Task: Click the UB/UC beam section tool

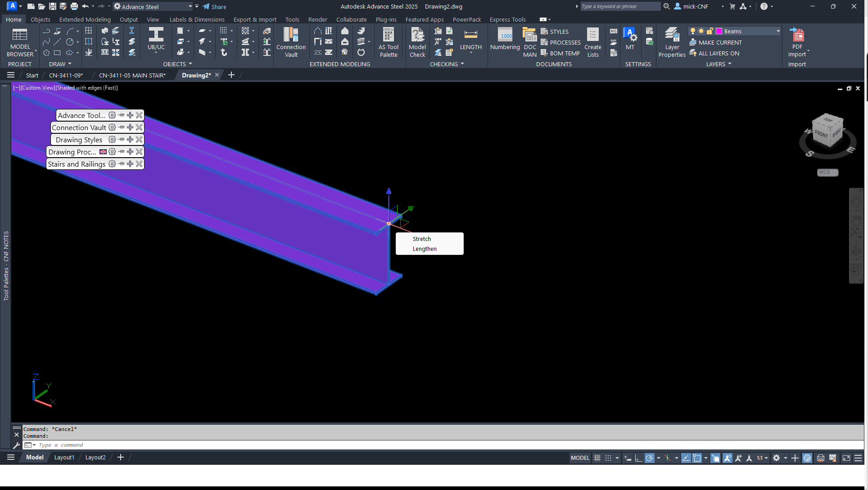Action: tap(156, 39)
